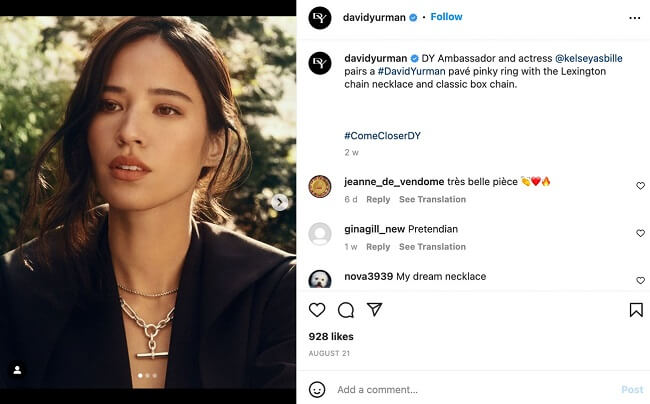Screen dimensions: 650x404
Task: Like ginagill_new's comment
Action: click(x=640, y=233)
